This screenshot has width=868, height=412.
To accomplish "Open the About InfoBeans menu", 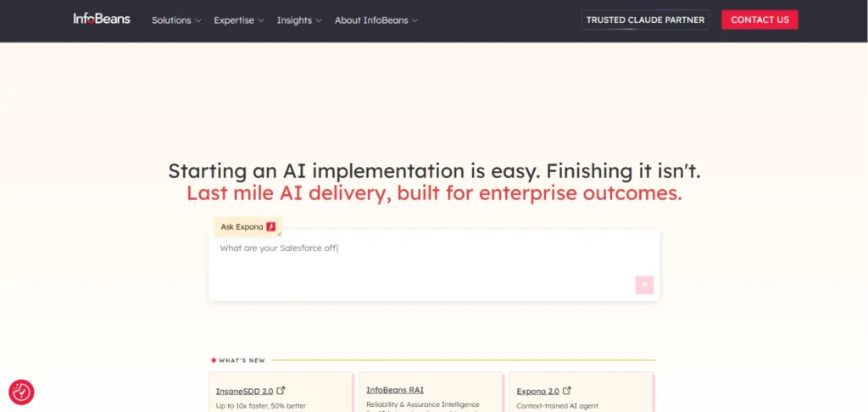I will 376,20.
